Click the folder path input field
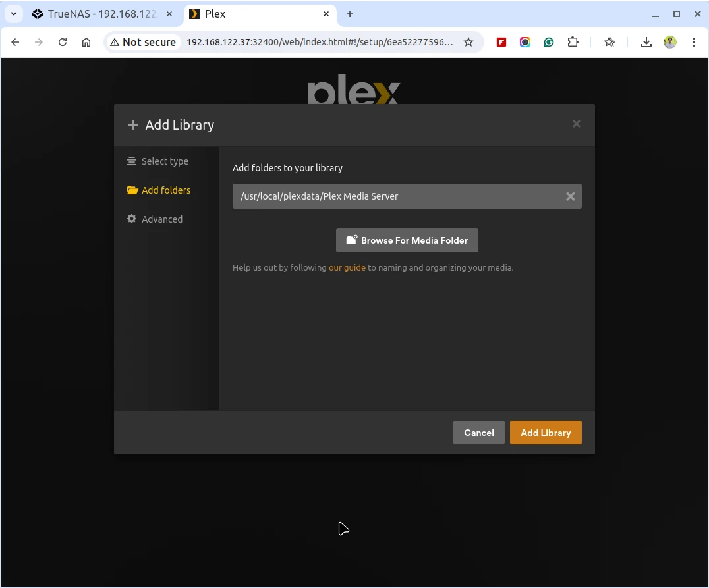 point(407,196)
